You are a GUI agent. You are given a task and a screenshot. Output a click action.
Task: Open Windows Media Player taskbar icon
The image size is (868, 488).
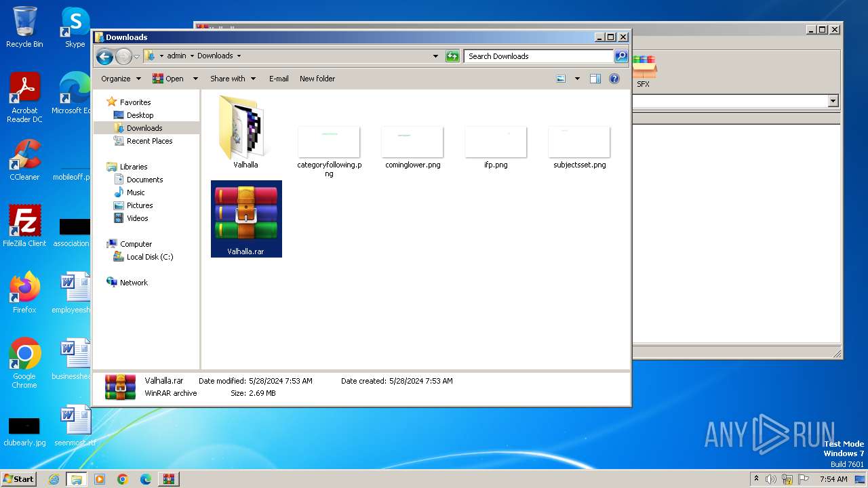(x=100, y=479)
